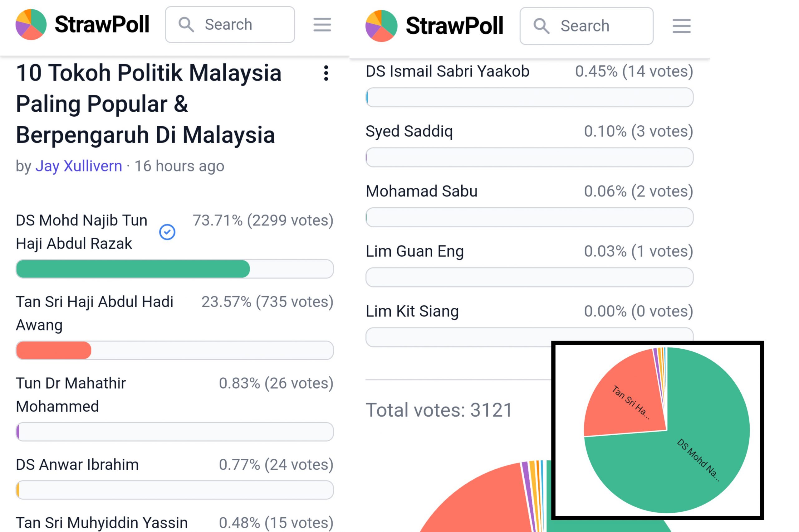Open the poll options three-dot menu
799x532 pixels.
click(x=326, y=73)
